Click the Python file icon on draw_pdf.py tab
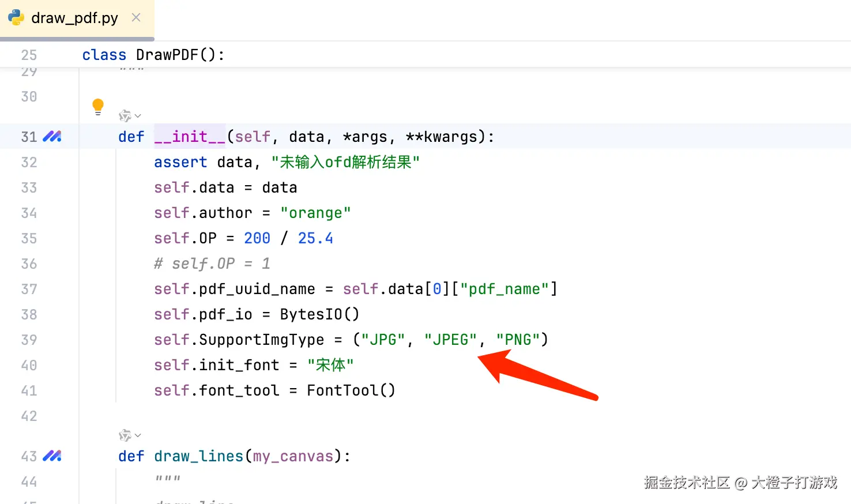The image size is (851, 504). [16, 17]
